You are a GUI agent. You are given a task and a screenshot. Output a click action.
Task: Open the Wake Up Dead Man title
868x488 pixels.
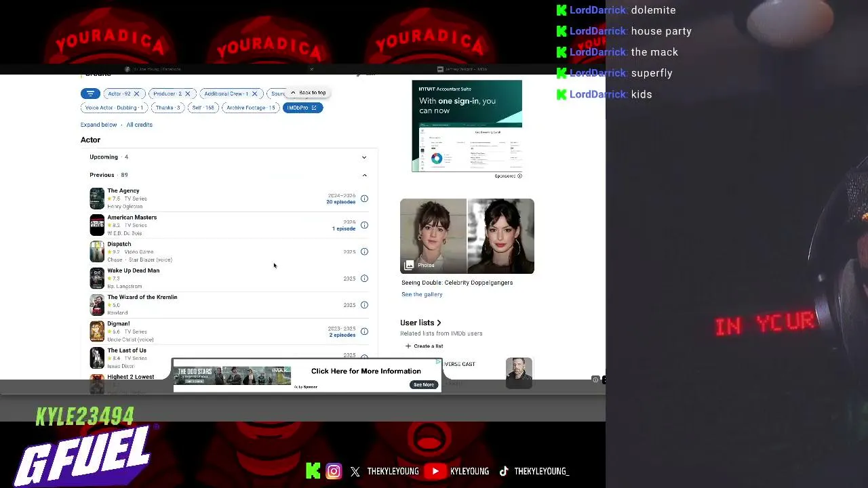pyautogui.click(x=134, y=270)
